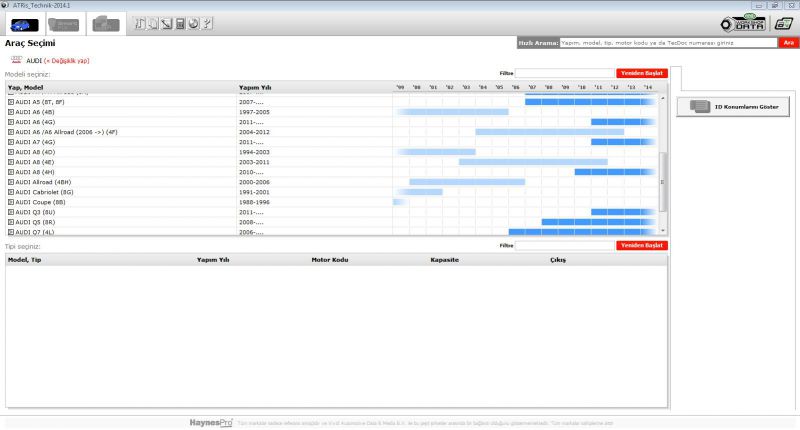Viewport: 800px width, 430px height.
Task: Click the 1997-2005 year cell
Action: (x=254, y=112)
